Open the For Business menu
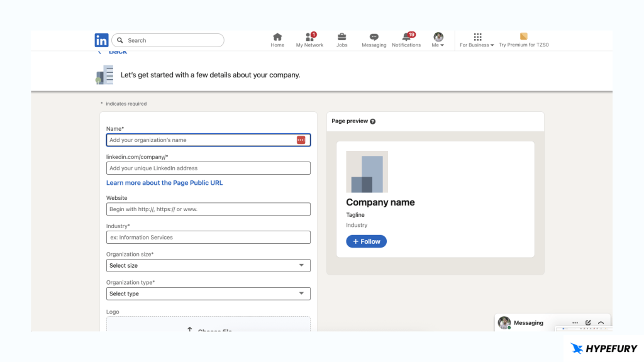Viewport: 644px width, 362px height. coord(477,40)
